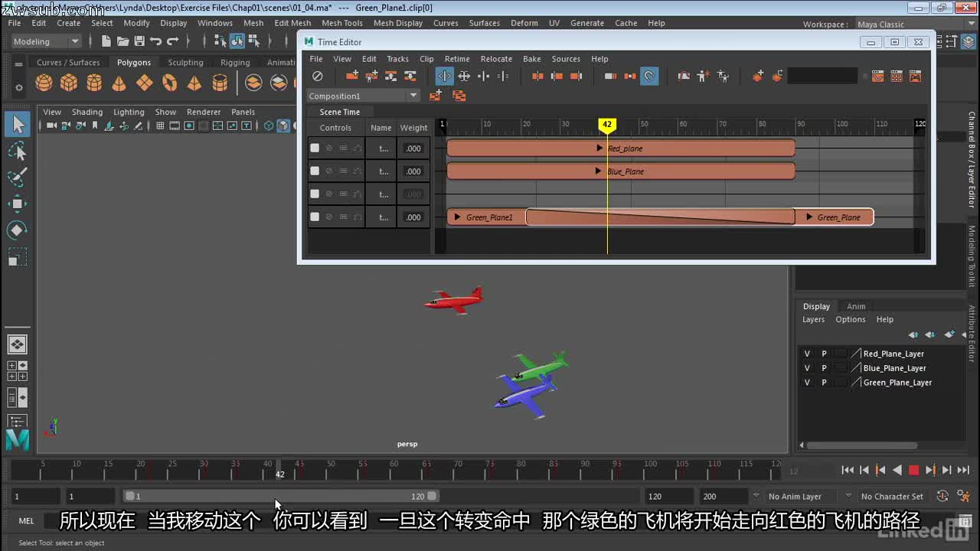Select the Lasso tool
Image resolution: width=980 pixels, height=551 pixels.
tap(18, 151)
